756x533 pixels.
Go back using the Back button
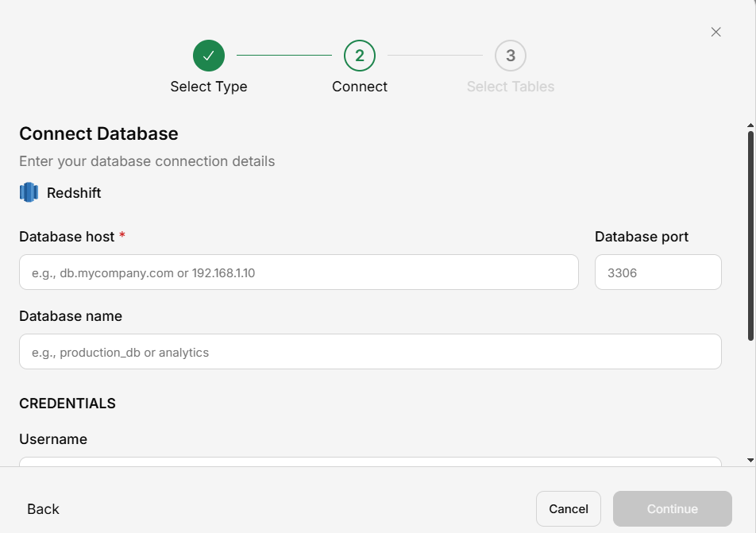[44, 509]
